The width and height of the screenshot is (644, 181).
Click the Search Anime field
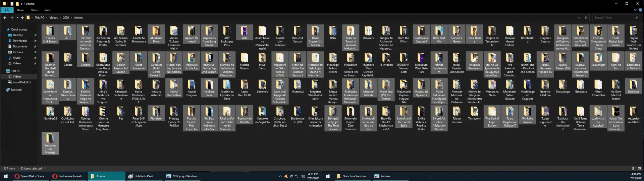click(x=616, y=18)
